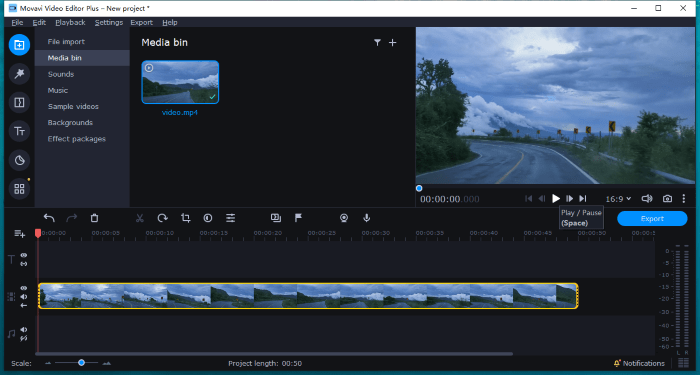Open the Filters magic wand tab
The image size is (700, 375).
tap(19, 74)
